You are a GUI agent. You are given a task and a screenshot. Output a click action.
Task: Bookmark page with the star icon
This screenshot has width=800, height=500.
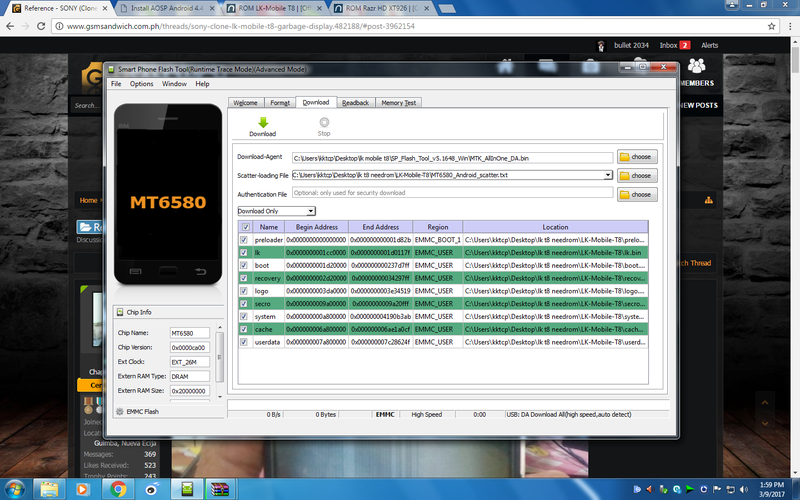click(x=771, y=26)
